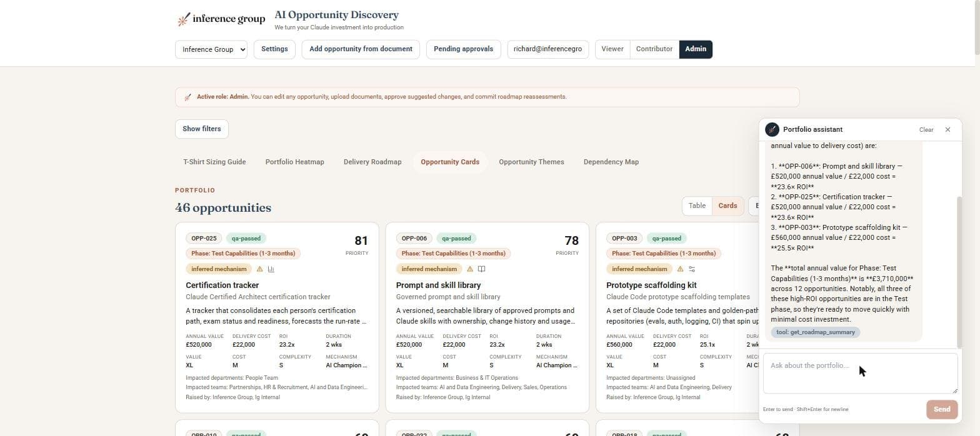Select the Cards view toggle
Image resolution: width=980 pixels, height=436 pixels.
727,206
